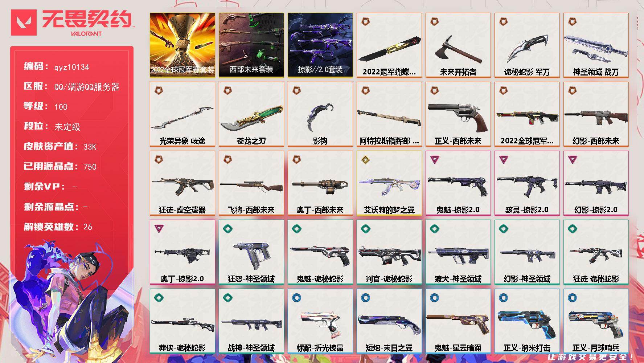Select the 影钩 karambit icon
The height and width of the screenshot is (363, 644).
(x=320, y=117)
